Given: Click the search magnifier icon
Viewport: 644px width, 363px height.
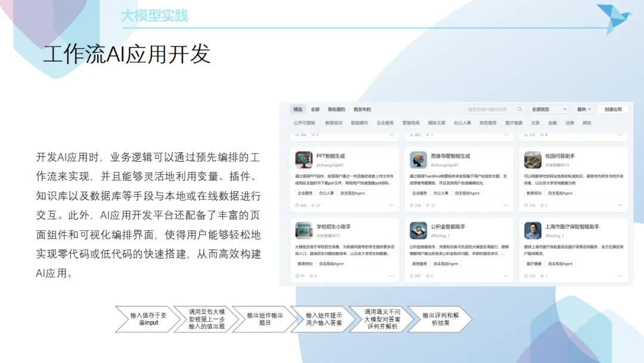Looking at the screenshot, I should [x=519, y=109].
